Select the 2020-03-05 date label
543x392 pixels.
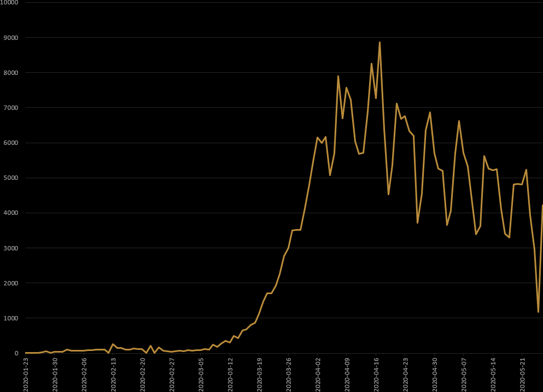(201, 374)
